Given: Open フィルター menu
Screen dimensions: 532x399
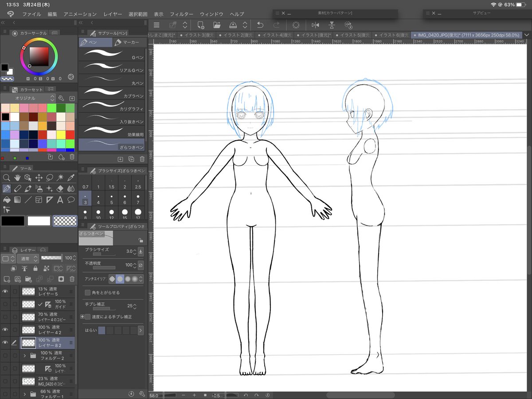Looking at the screenshot, I should tap(181, 14).
